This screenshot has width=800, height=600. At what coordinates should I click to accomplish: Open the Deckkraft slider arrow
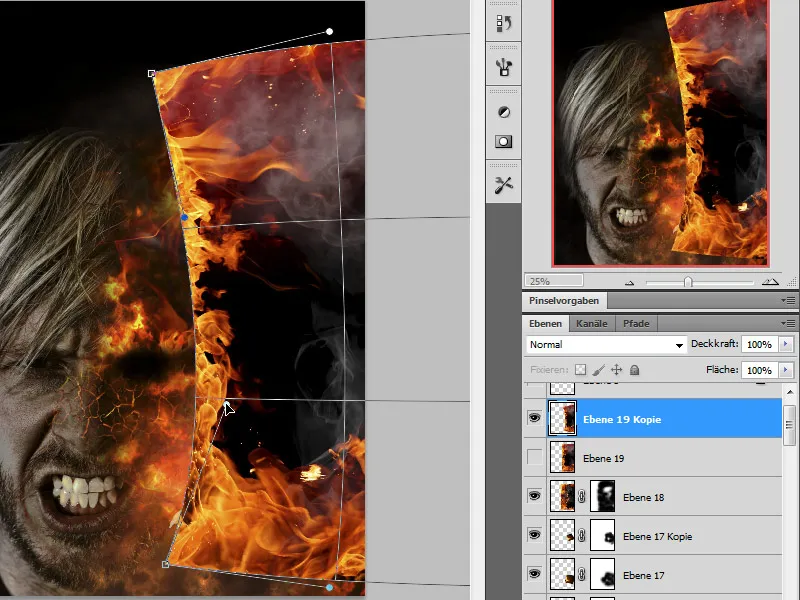(x=786, y=344)
